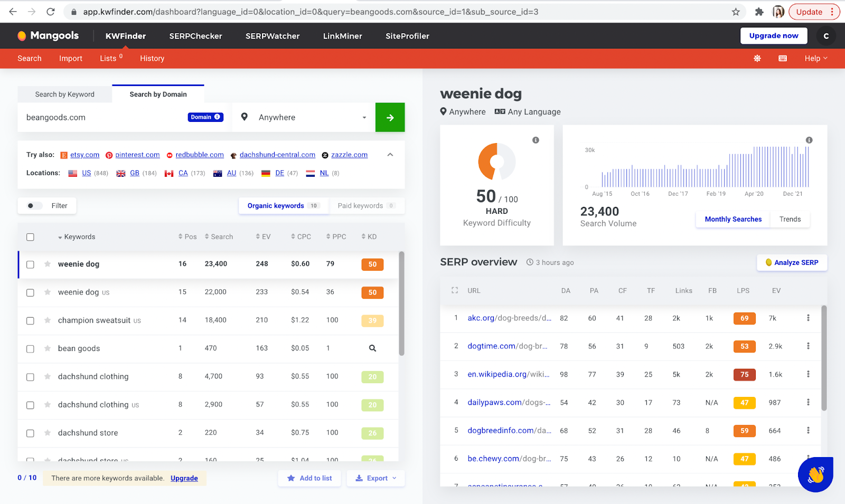Check the dachshund store row checkbox
The height and width of the screenshot is (504, 845).
[30, 433]
